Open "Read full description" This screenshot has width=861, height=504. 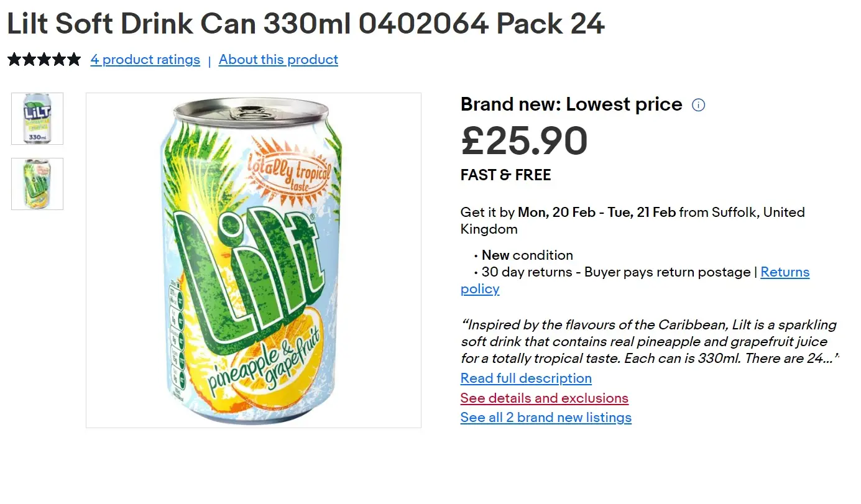(525, 378)
